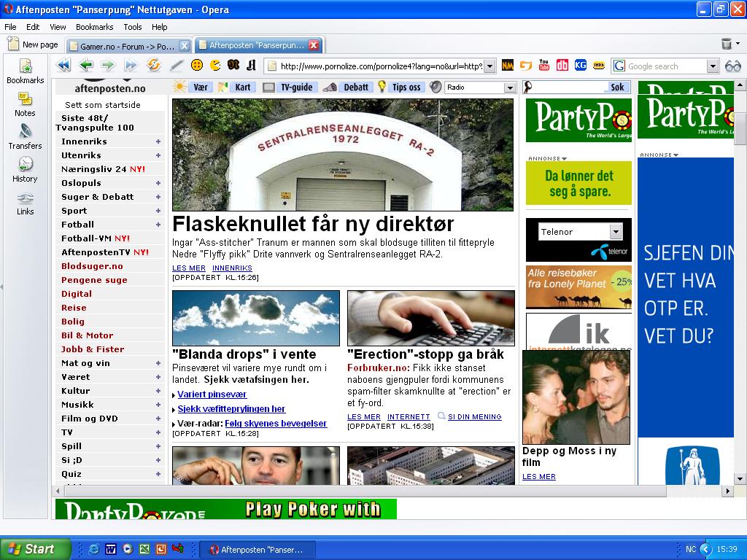Expand the Sport menu section
This screenshot has width=747, height=560.
[158, 211]
